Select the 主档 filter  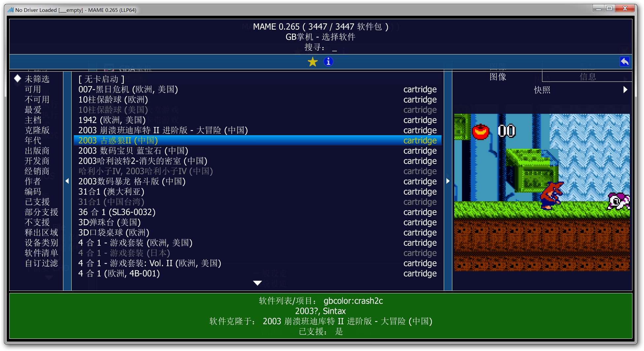click(x=33, y=120)
